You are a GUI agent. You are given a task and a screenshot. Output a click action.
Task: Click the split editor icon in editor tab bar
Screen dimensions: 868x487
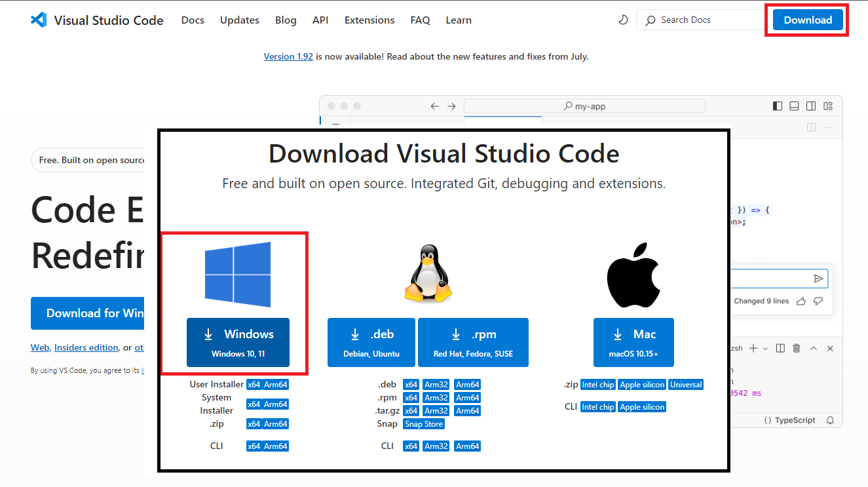click(811, 127)
